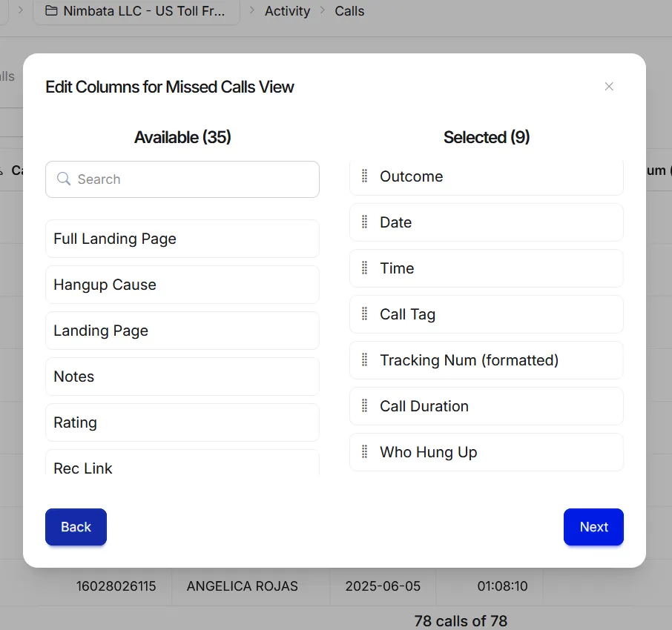Click the drag handle beside Outcome
The height and width of the screenshot is (630, 672).
click(x=364, y=176)
